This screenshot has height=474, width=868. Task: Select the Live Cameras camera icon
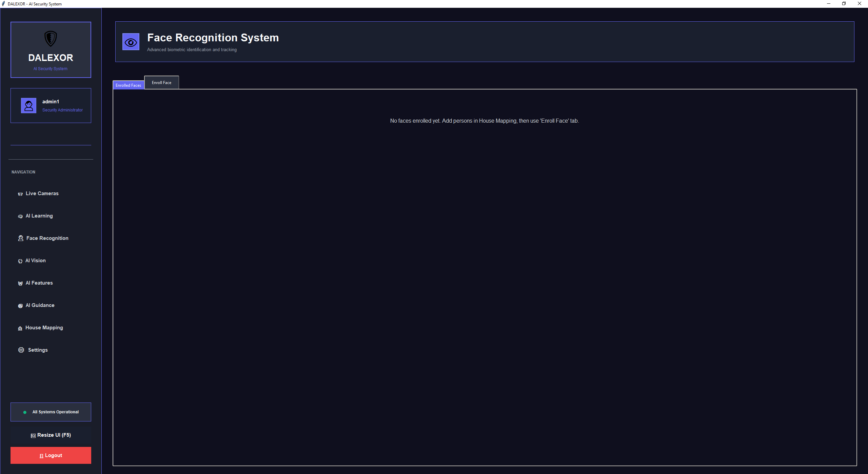(20, 193)
